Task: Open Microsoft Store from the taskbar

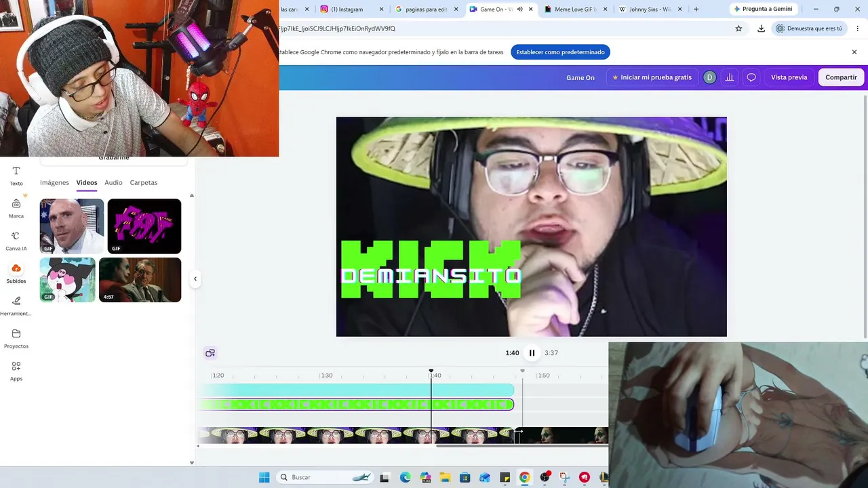Action: click(x=465, y=477)
